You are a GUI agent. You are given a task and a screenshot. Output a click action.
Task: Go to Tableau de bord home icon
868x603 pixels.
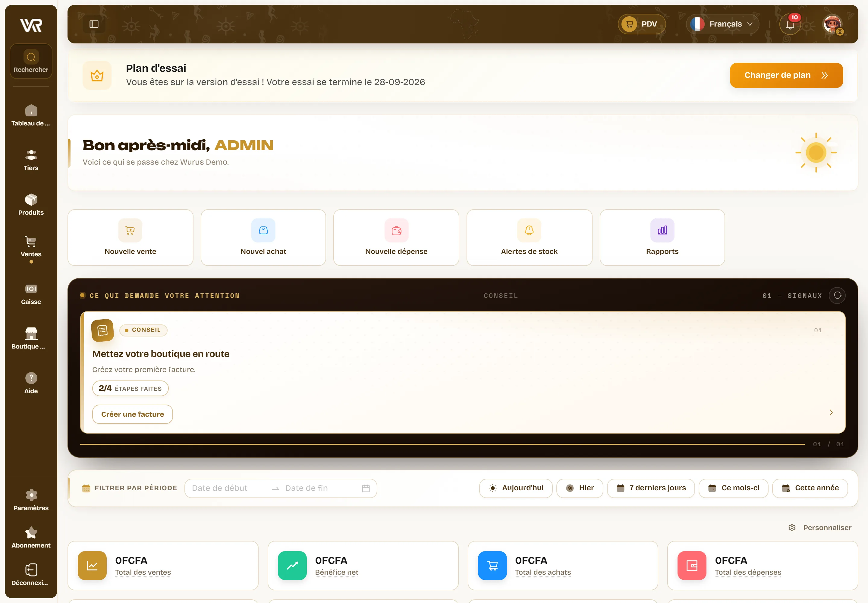(x=31, y=110)
